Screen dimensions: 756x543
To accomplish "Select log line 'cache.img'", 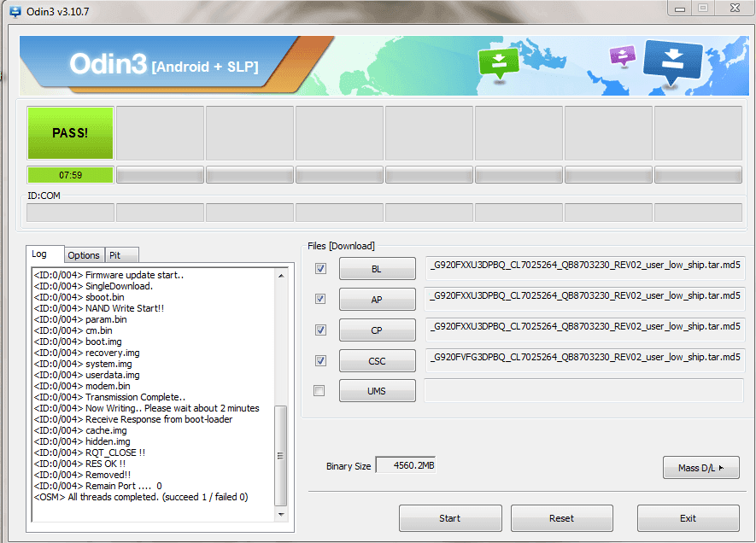I will coord(80,430).
